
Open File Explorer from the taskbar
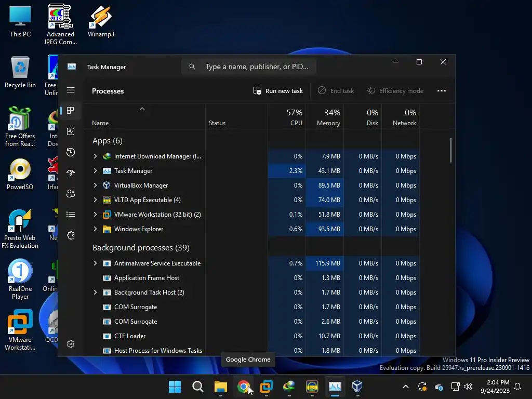220,387
